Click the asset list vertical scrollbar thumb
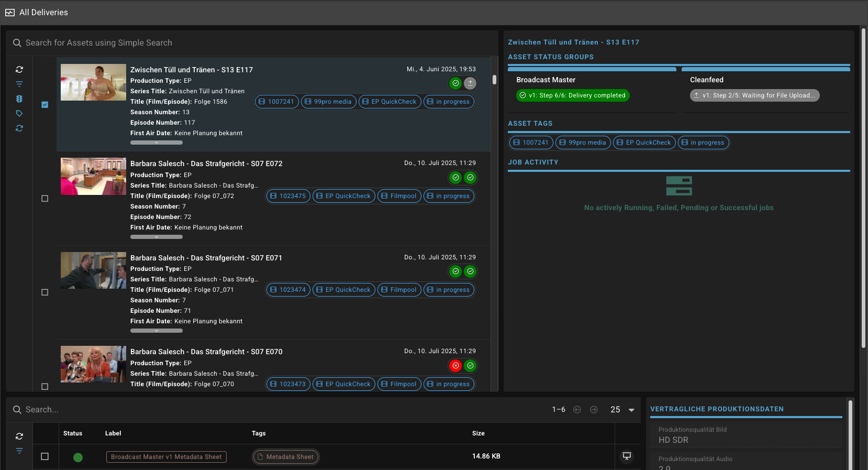 pyautogui.click(x=494, y=80)
